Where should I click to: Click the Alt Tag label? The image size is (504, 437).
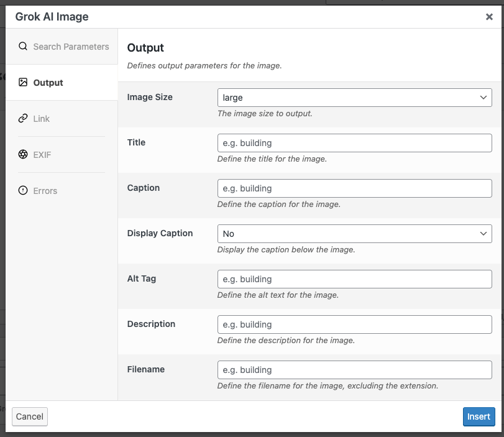(142, 278)
